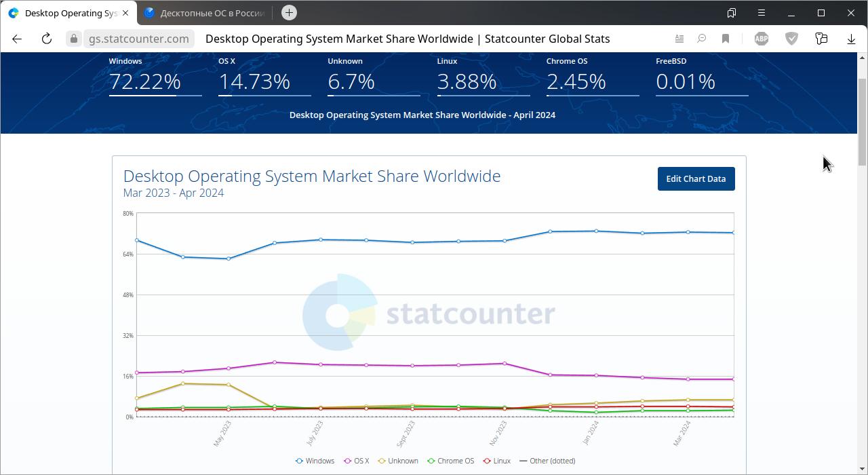This screenshot has width=868, height=475.
Task: Open the browser hamburger menu
Action: coord(762,13)
